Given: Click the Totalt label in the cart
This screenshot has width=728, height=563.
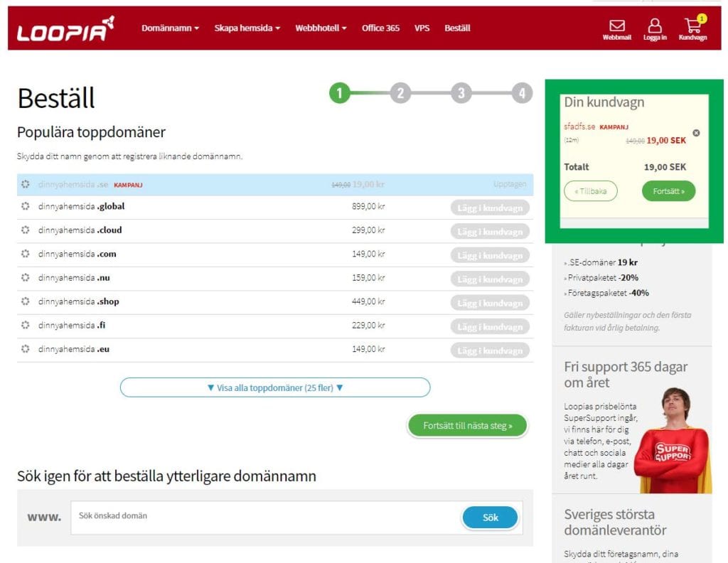Looking at the screenshot, I should point(576,167).
